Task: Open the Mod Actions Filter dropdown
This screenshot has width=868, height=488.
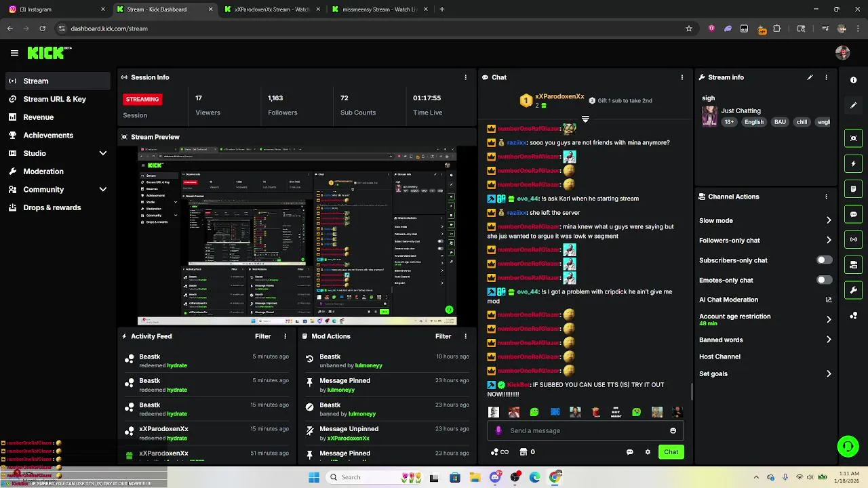Action: pyautogui.click(x=443, y=336)
